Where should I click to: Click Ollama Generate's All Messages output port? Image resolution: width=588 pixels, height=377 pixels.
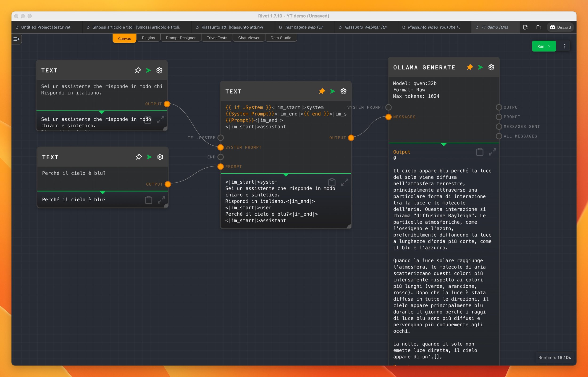point(499,136)
